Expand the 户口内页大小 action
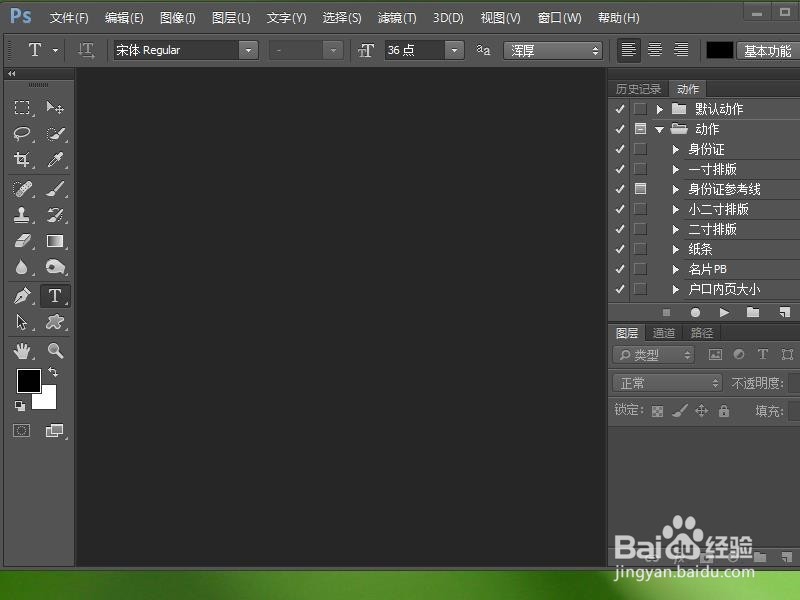Viewport: 800px width, 600px height. pos(676,289)
